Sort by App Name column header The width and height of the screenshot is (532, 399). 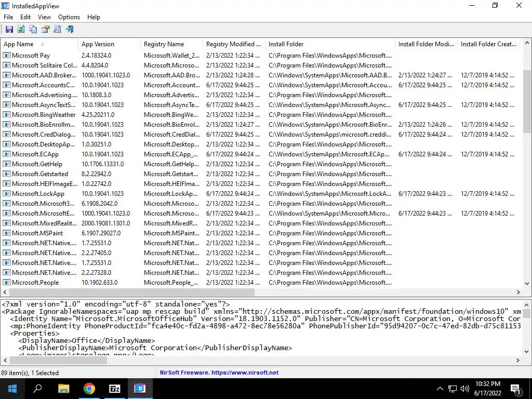pos(39,44)
